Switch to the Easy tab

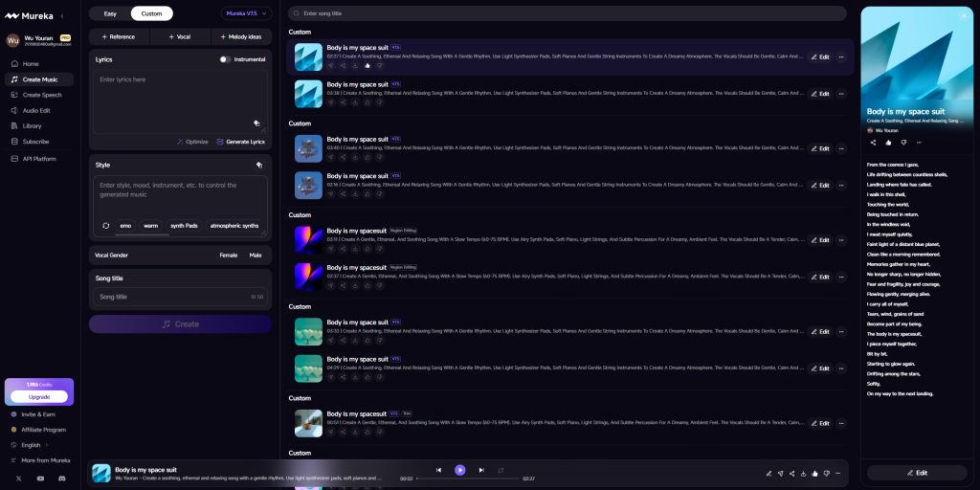[x=110, y=13]
